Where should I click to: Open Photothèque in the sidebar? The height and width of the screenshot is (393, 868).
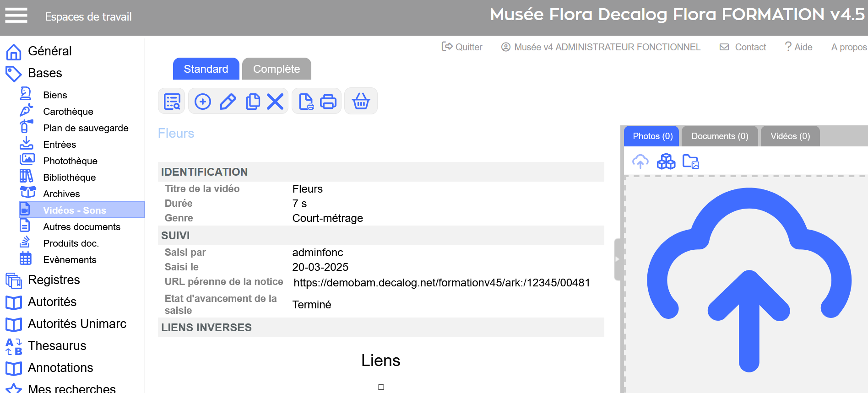(x=70, y=161)
